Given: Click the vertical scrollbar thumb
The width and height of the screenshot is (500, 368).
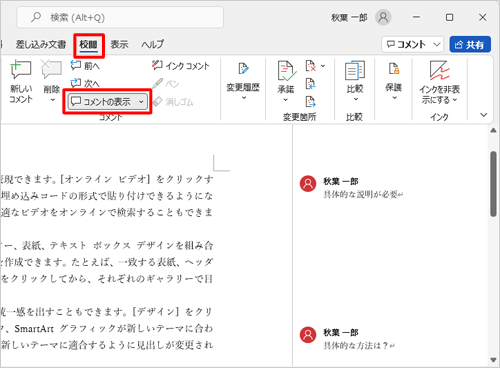Looking at the screenshot, I should pyautogui.click(x=493, y=184).
